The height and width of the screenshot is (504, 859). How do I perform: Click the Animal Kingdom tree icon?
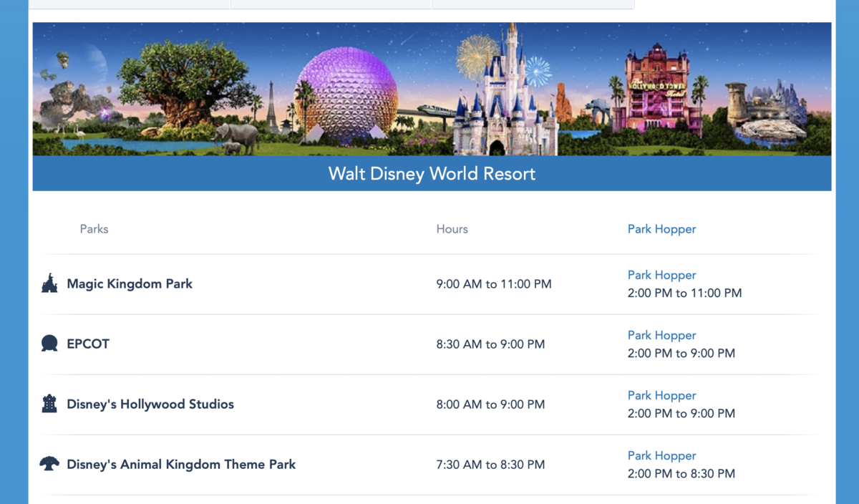tap(49, 464)
